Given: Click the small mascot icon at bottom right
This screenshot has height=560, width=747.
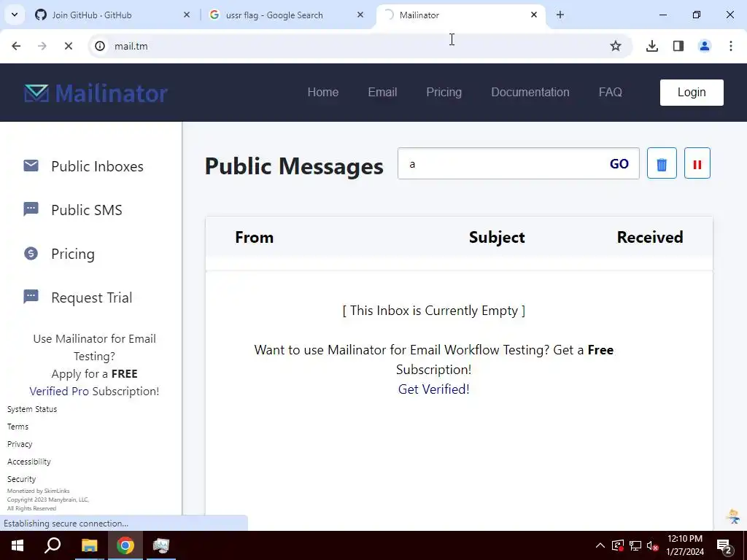Looking at the screenshot, I should tap(733, 516).
